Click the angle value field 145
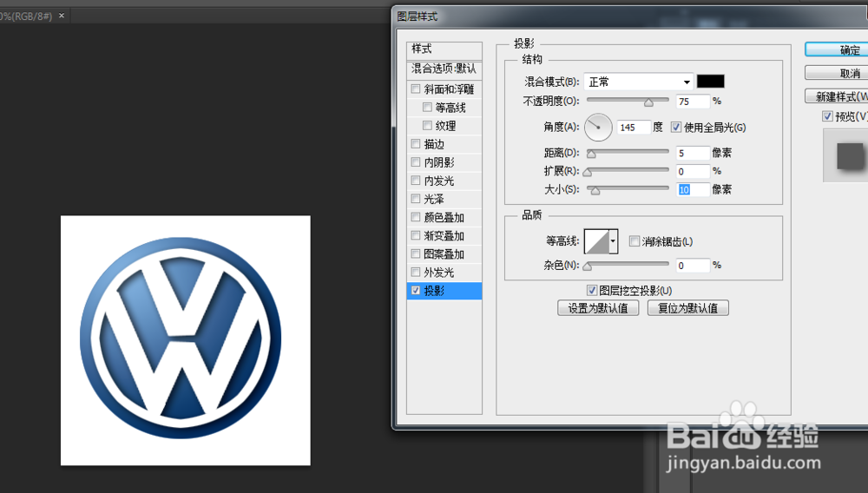868x493 pixels. [x=634, y=128]
